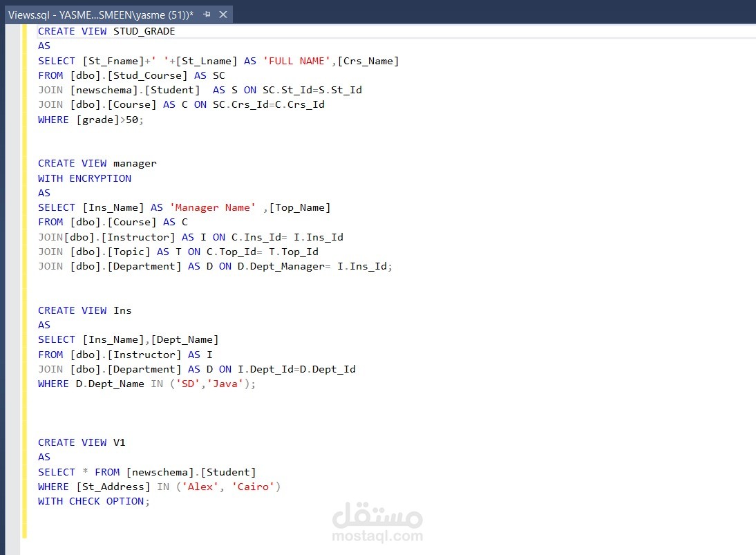Click the V1 view name
Screen dimensions: 756x555
point(120,442)
